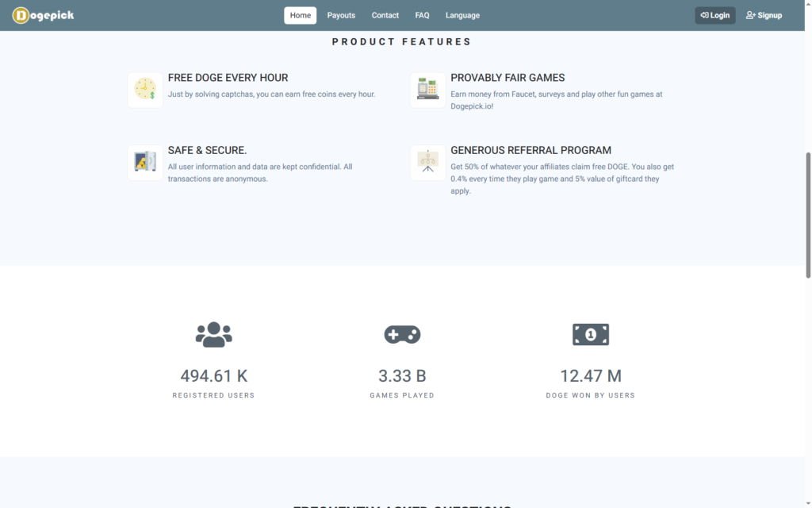Click the referral program chart icon
The width and height of the screenshot is (812, 508).
427,162
